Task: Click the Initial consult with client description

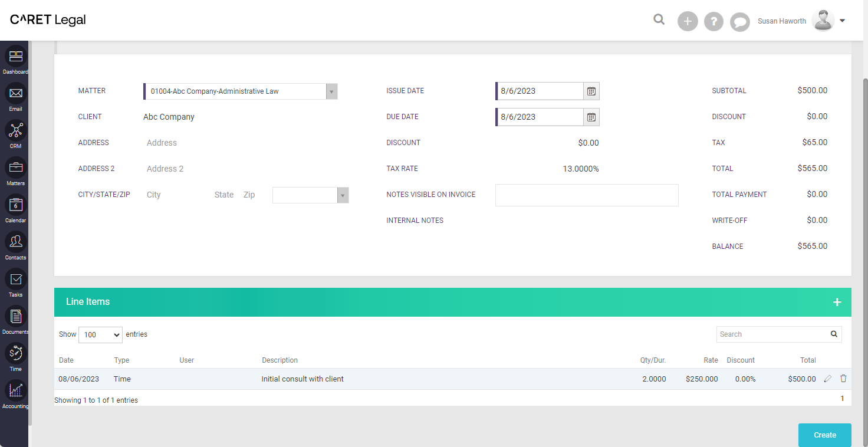Action: 303,379
